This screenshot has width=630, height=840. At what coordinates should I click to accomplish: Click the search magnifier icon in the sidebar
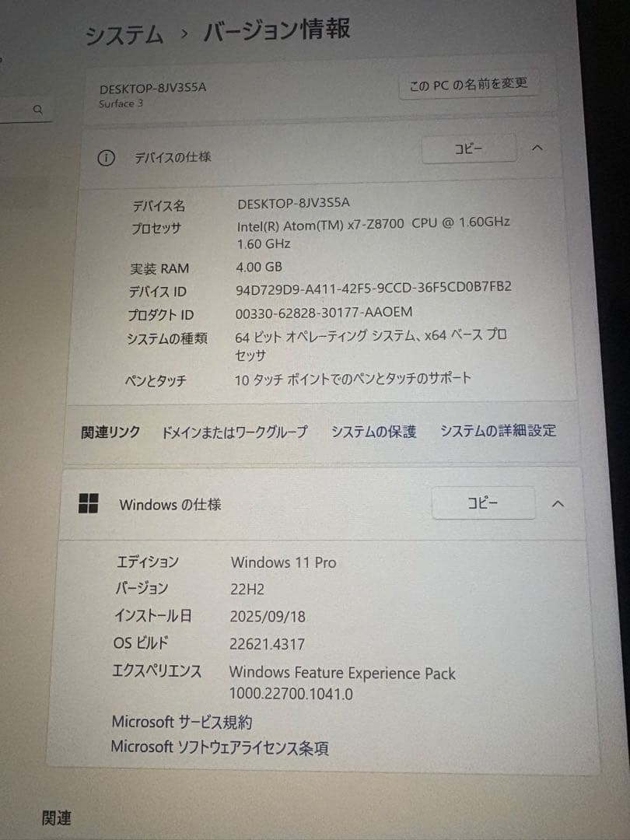37,110
